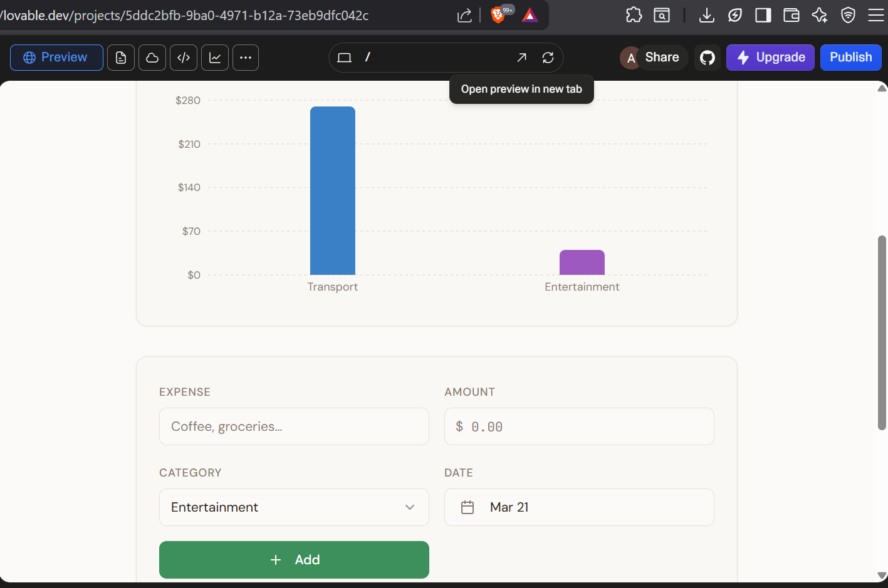Click the Leo AI sparkle icon
Screen dimensions: 888x588
[x=820, y=16]
